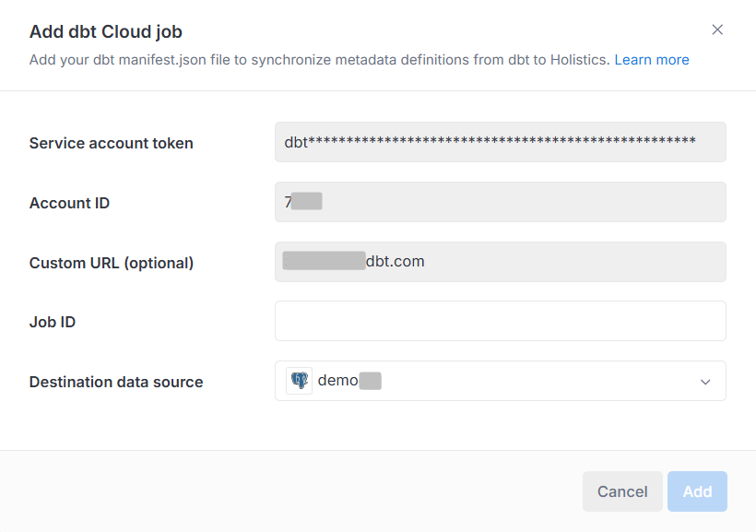Click the 'Add dbt Cloud job' title
The height and width of the screenshot is (532, 756).
pyautogui.click(x=106, y=32)
